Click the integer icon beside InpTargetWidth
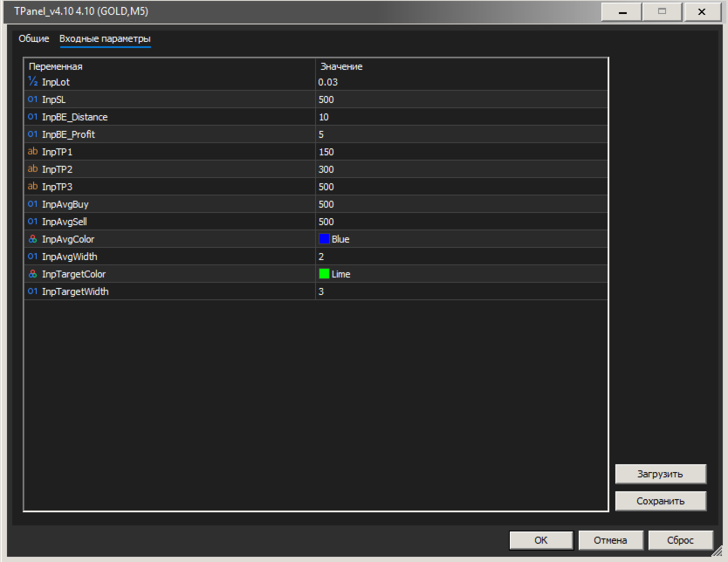 [32, 291]
